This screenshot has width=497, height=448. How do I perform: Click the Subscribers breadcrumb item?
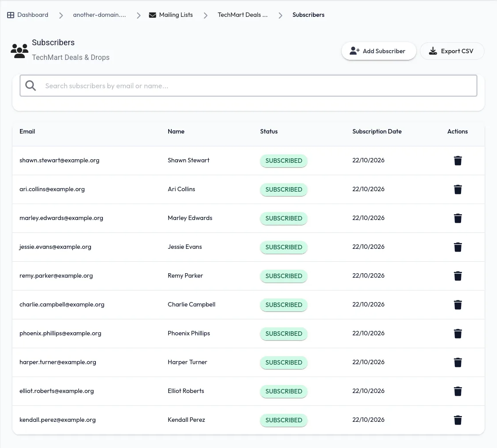click(308, 15)
